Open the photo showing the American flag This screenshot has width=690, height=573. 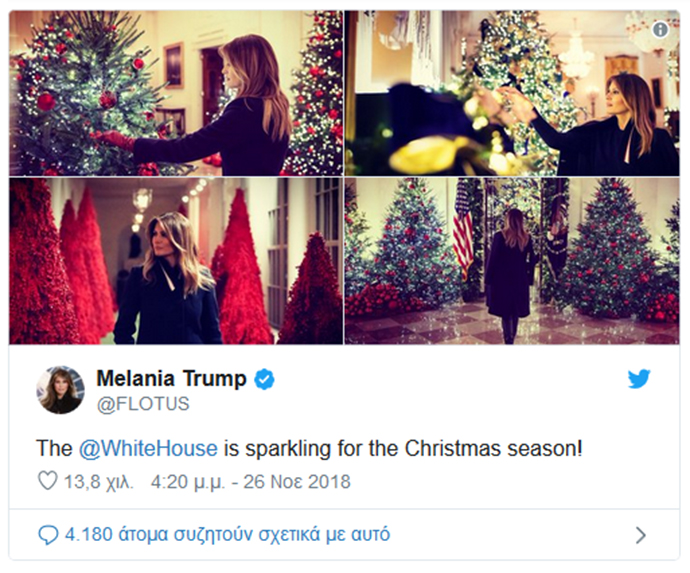pyautogui.click(x=512, y=261)
